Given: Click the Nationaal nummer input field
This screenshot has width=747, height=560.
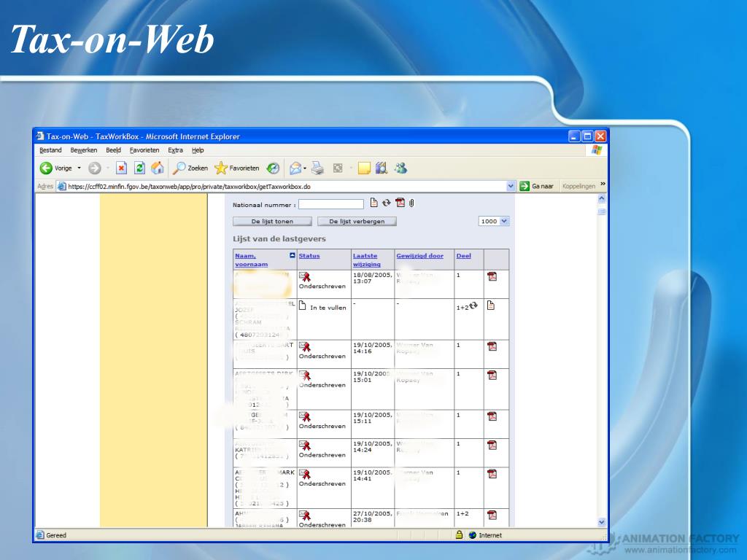Looking at the screenshot, I should (x=331, y=204).
